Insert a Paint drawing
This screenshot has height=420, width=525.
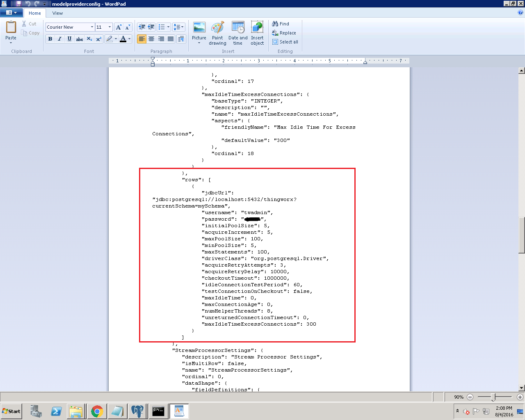pos(217,33)
